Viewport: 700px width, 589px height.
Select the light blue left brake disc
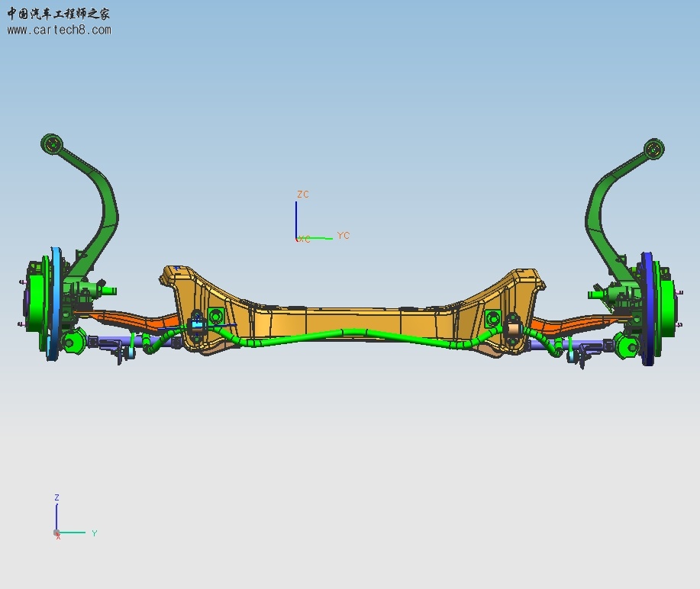[x=56, y=304]
